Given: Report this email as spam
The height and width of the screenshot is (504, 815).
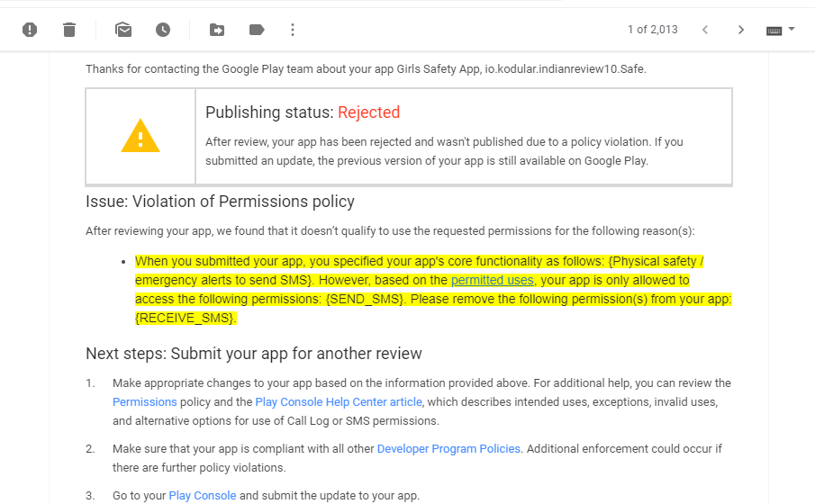Looking at the screenshot, I should point(30,30).
